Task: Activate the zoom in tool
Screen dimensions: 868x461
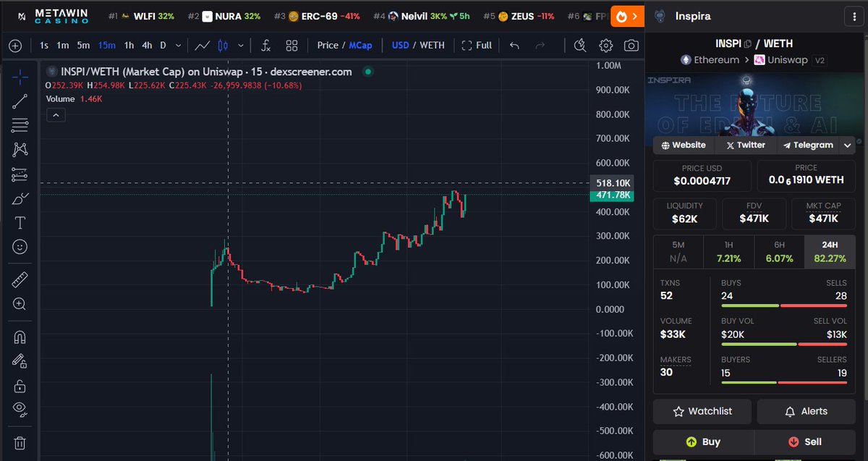Action: click(20, 304)
